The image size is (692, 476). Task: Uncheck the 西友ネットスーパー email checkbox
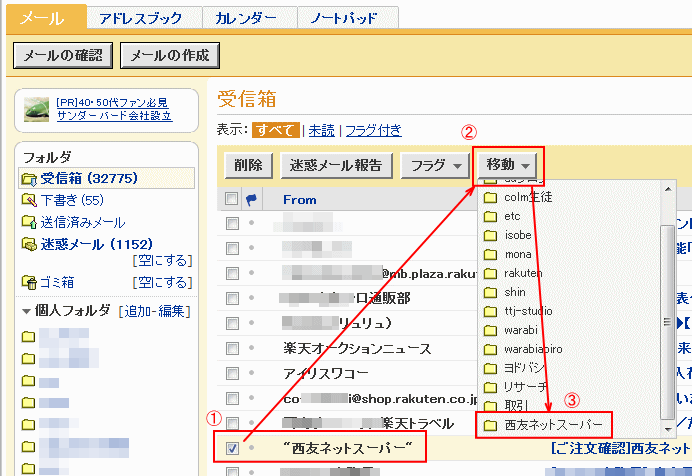click(x=232, y=449)
